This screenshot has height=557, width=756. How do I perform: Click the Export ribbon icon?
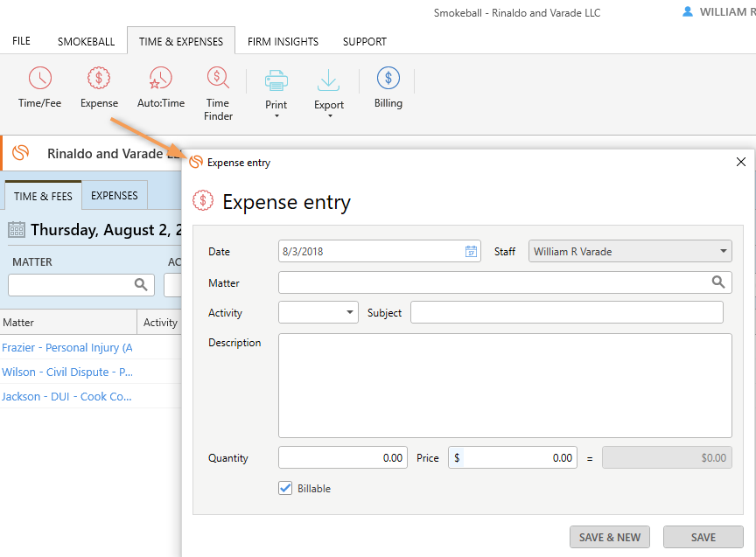tap(329, 80)
